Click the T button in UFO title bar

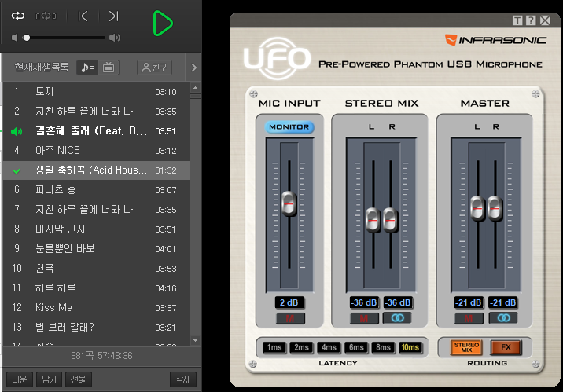click(x=517, y=20)
